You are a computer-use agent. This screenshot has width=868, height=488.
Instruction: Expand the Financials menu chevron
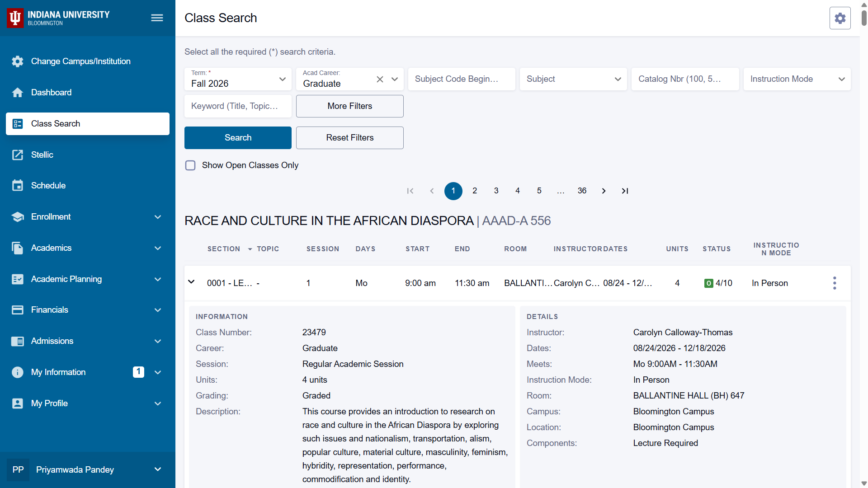[158, 310]
